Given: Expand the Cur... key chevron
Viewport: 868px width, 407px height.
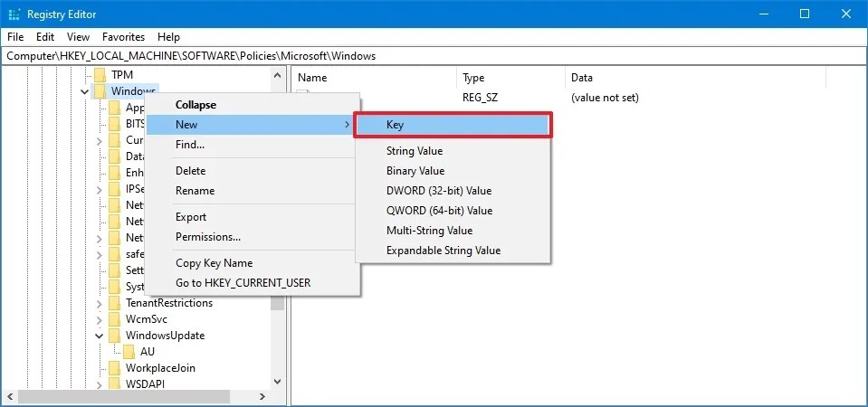Looking at the screenshot, I should click(99, 141).
